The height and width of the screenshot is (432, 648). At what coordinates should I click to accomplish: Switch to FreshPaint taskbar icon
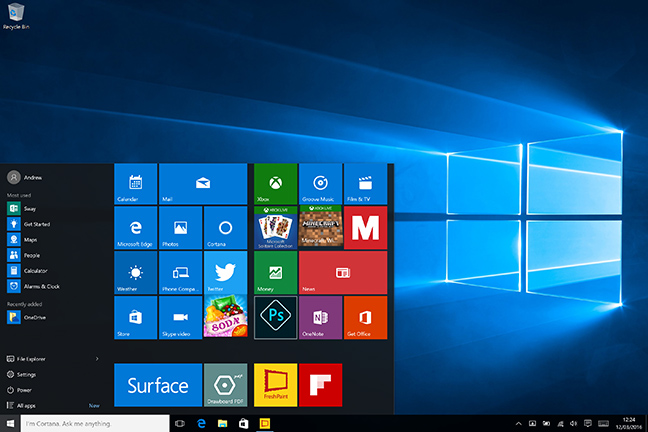(x=264, y=423)
